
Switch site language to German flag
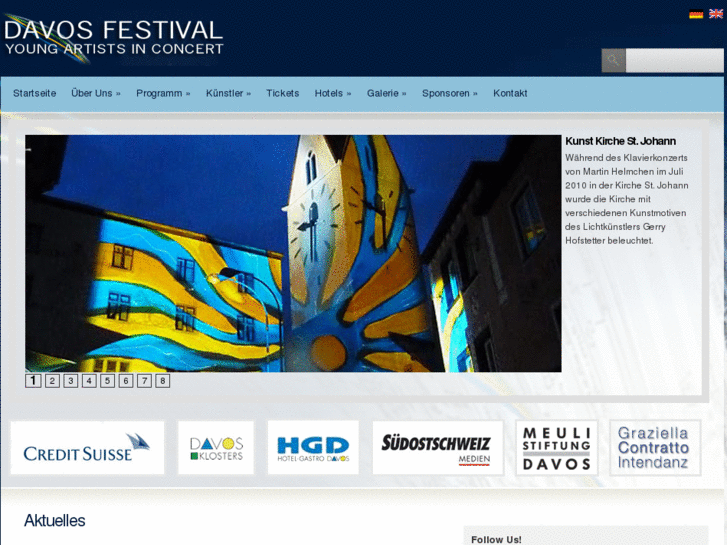pyautogui.click(x=695, y=14)
